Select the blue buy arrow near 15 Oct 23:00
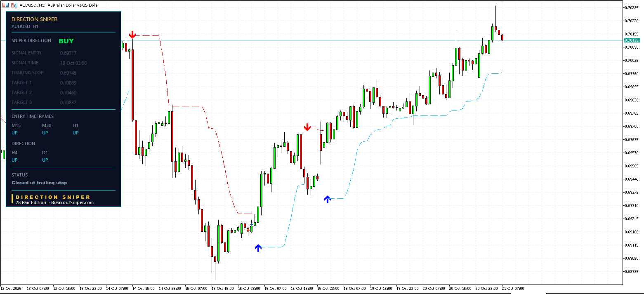This screenshot has height=294, width=644. [258, 248]
